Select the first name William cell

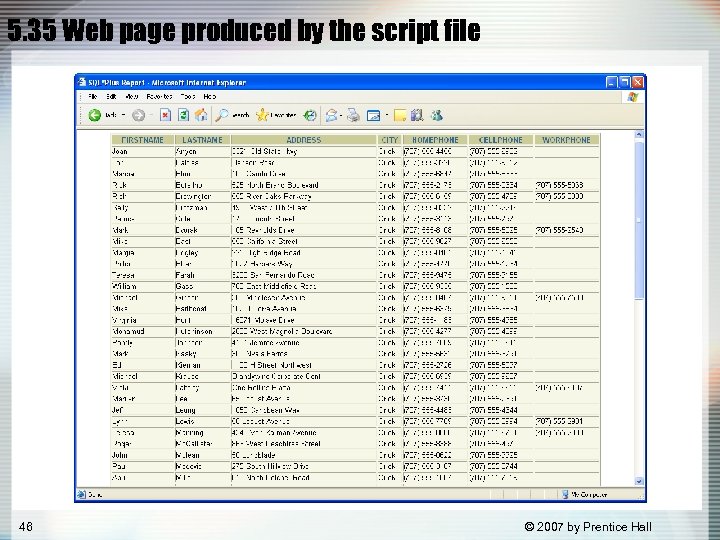(142, 287)
